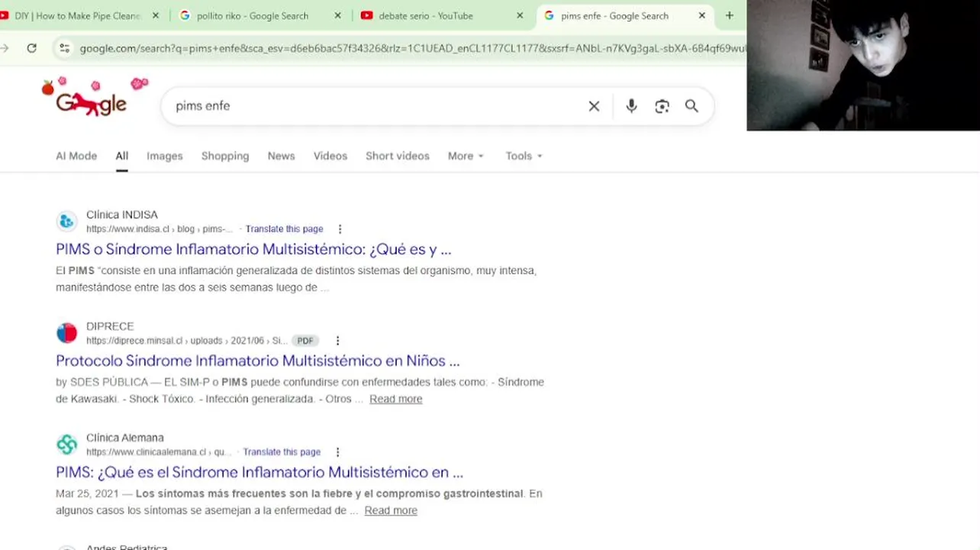This screenshot has width=980, height=550.
Task: Start voice search with the microphone icon
Action: coord(631,106)
